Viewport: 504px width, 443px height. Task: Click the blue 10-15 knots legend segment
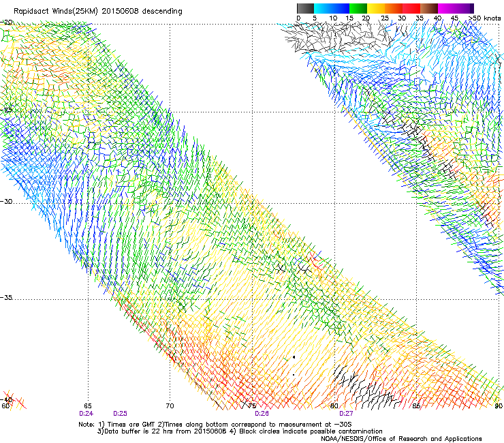pos(341,8)
